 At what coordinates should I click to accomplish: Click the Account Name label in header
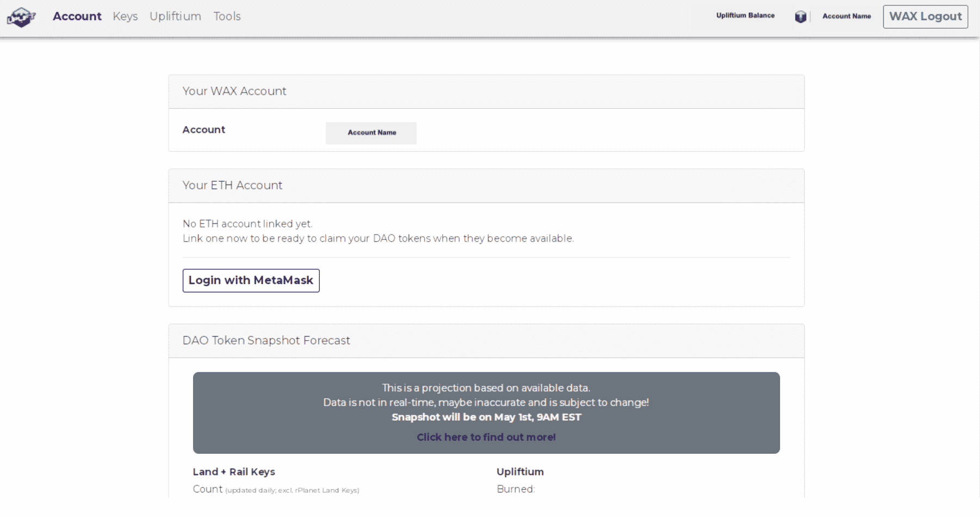846,16
